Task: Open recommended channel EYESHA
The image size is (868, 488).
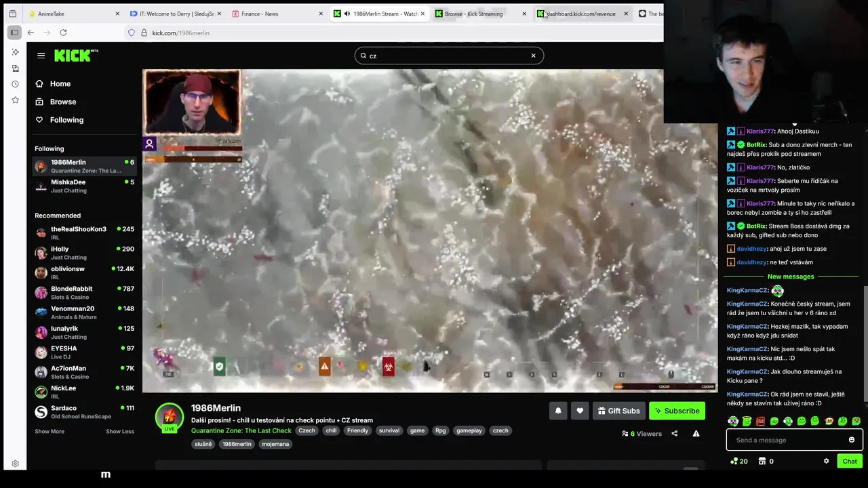Action: pyautogui.click(x=85, y=352)
